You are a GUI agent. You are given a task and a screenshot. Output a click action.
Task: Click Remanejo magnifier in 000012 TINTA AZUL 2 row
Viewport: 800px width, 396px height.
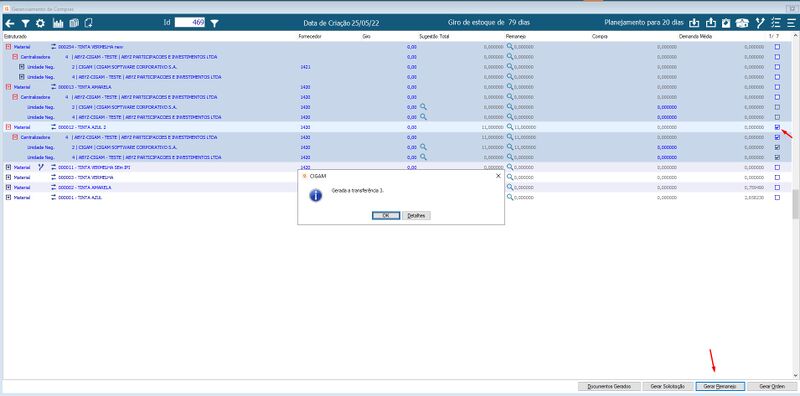pos(510,127)
